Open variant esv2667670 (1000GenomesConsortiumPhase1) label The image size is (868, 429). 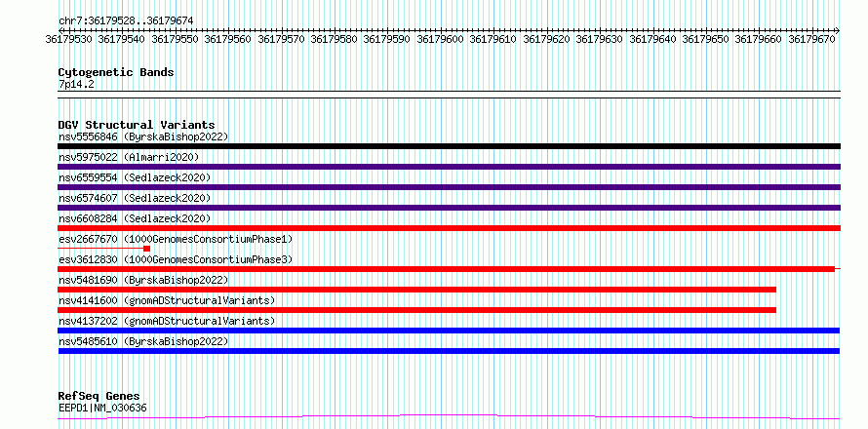point(176,239)
